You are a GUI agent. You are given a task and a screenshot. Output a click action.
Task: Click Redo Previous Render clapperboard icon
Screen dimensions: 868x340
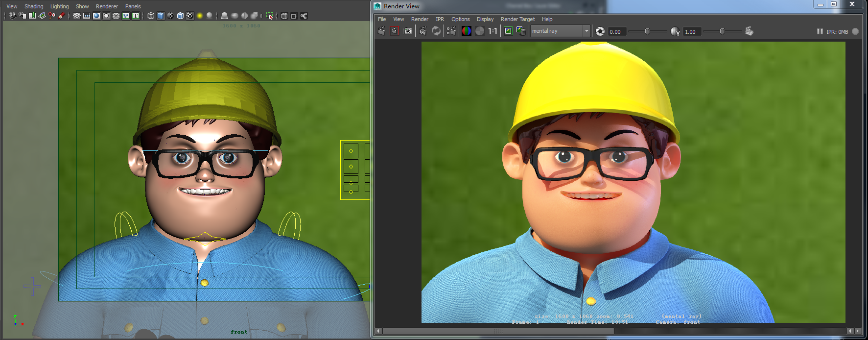pos(382,31)
